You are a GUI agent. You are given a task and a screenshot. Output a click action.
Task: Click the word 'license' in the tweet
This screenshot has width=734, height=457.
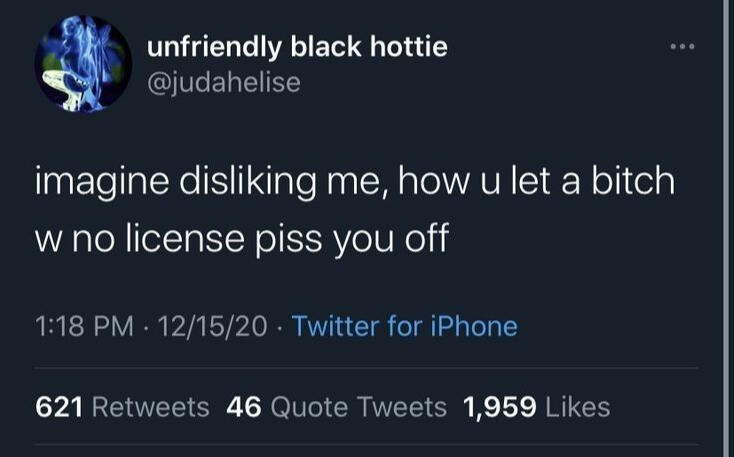point(185,237)
